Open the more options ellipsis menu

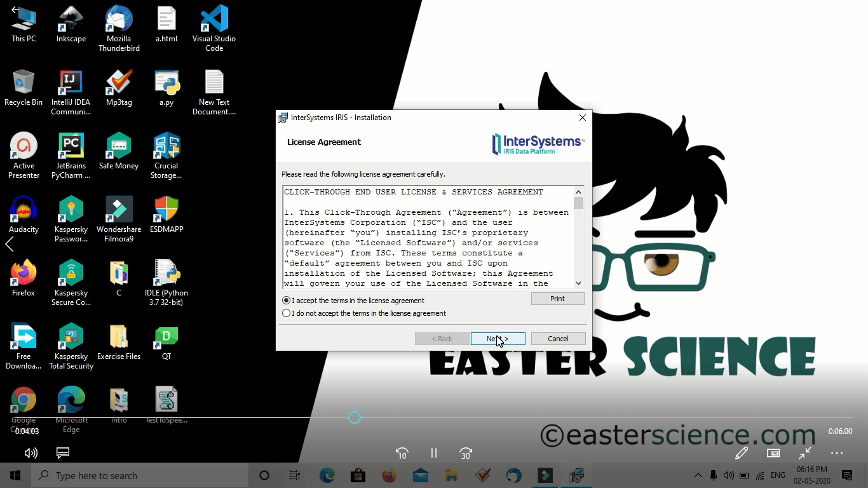point(837,453)
